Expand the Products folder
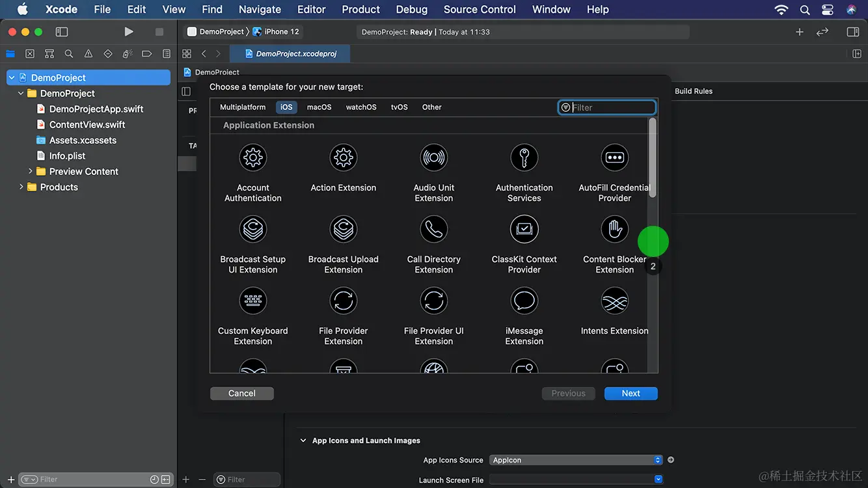 pyautogui.click(x=21, y=187)
